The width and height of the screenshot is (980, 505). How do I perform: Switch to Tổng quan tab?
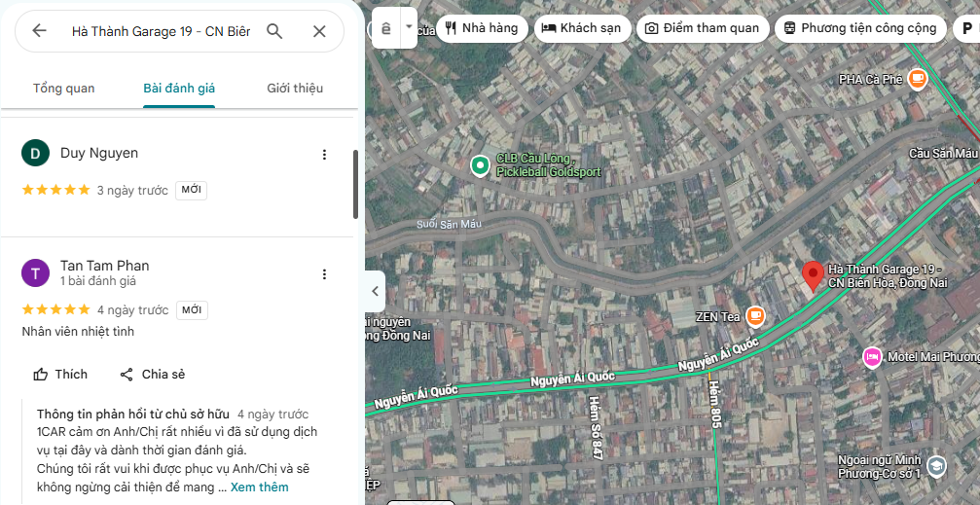[64, 89]
